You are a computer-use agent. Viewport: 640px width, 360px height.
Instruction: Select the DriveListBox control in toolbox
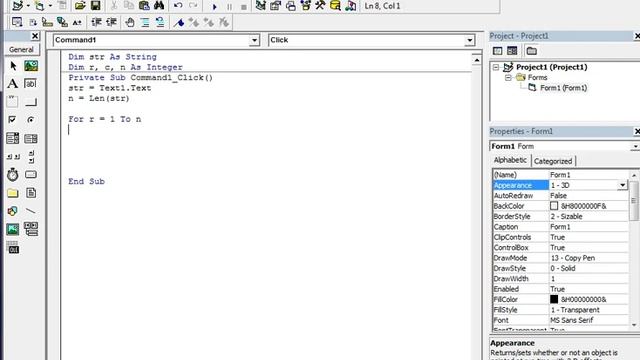click(x=31, y=175)
